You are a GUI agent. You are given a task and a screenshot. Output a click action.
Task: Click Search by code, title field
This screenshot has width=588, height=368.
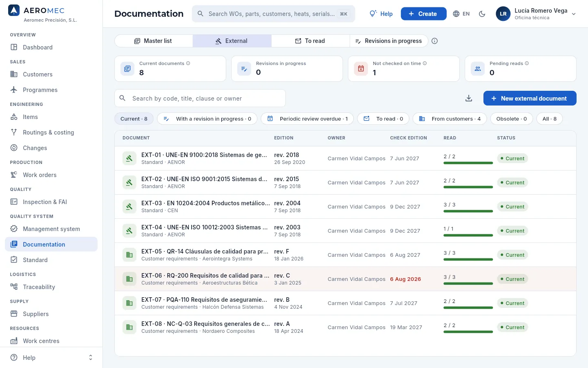tap(200, 98)
